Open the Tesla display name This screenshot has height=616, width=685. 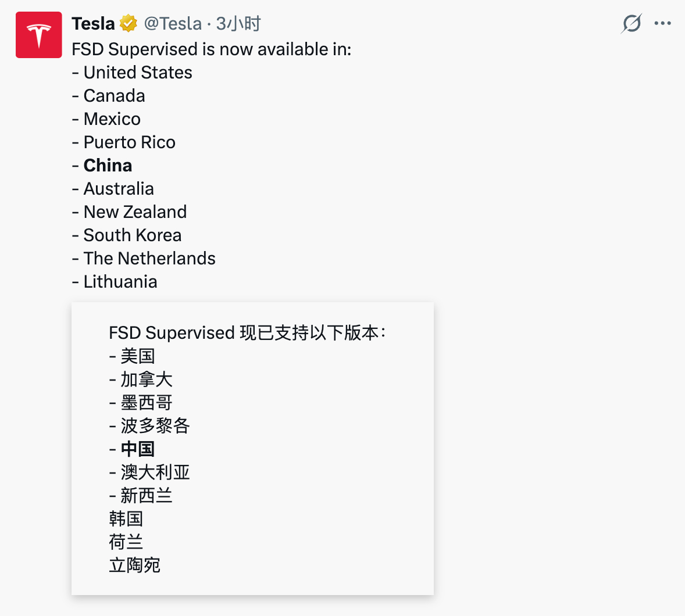(93, 24)
